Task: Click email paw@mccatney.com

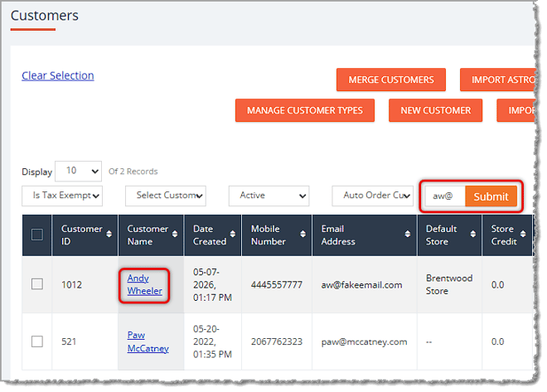Action: point(364,341)
